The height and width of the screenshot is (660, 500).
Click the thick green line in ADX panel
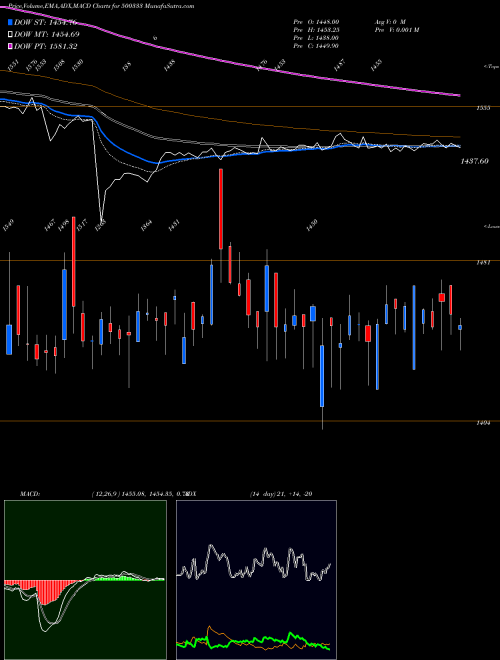click(253, 641)
